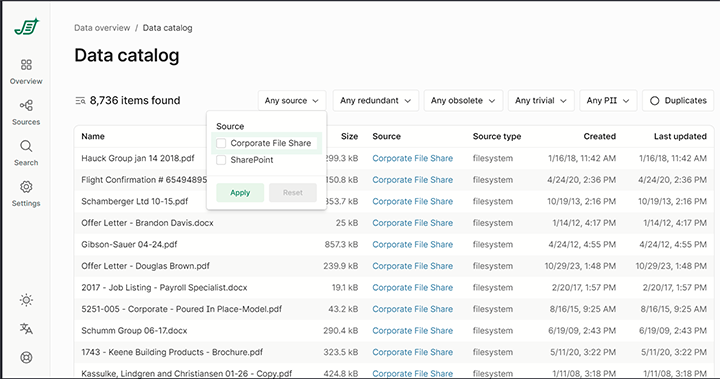The height and width of the screenshot is (379, 720).
Task: Click filesystem cell in Gibson-Sauer row
Action: [x=493, y=245]
